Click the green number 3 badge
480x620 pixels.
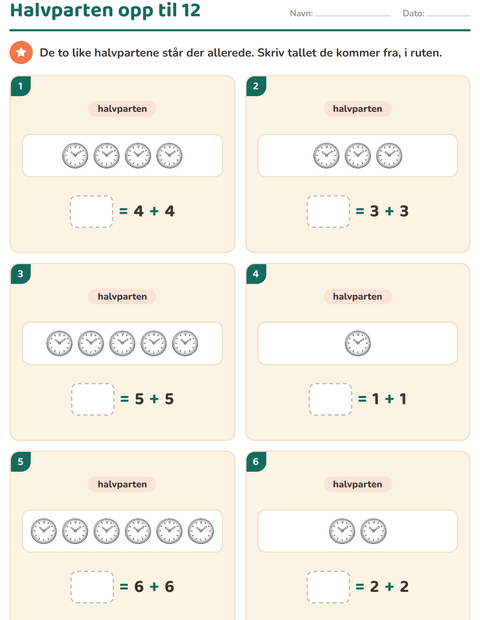pos(21,274)
